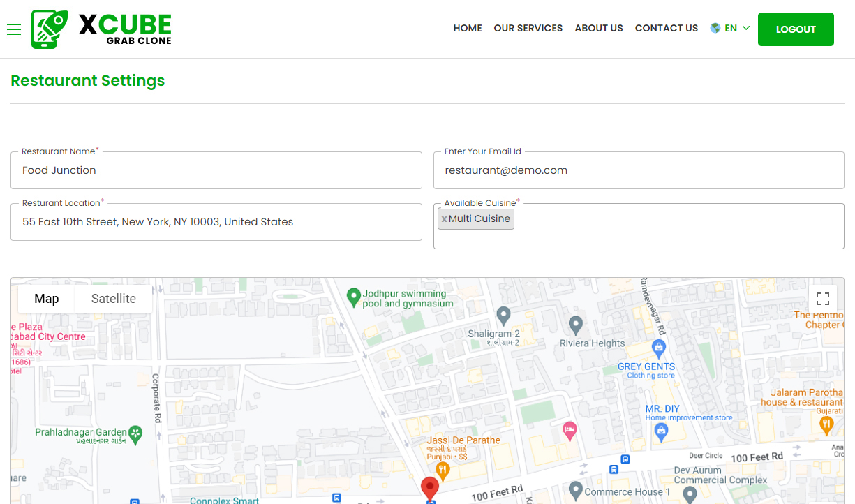
Task: Click the red location pin marker
Action: coord(430,487)
